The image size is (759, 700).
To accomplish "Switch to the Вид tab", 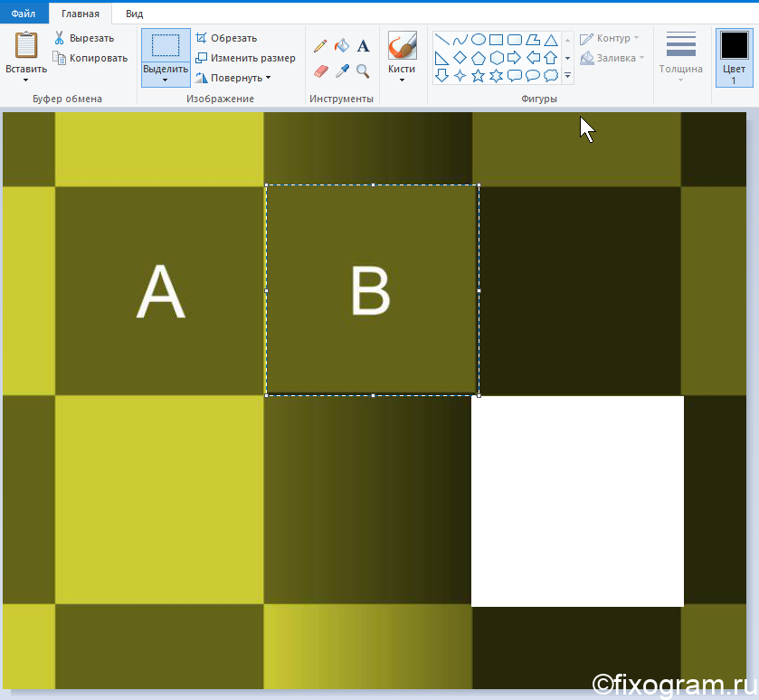I will click(134, 14).
